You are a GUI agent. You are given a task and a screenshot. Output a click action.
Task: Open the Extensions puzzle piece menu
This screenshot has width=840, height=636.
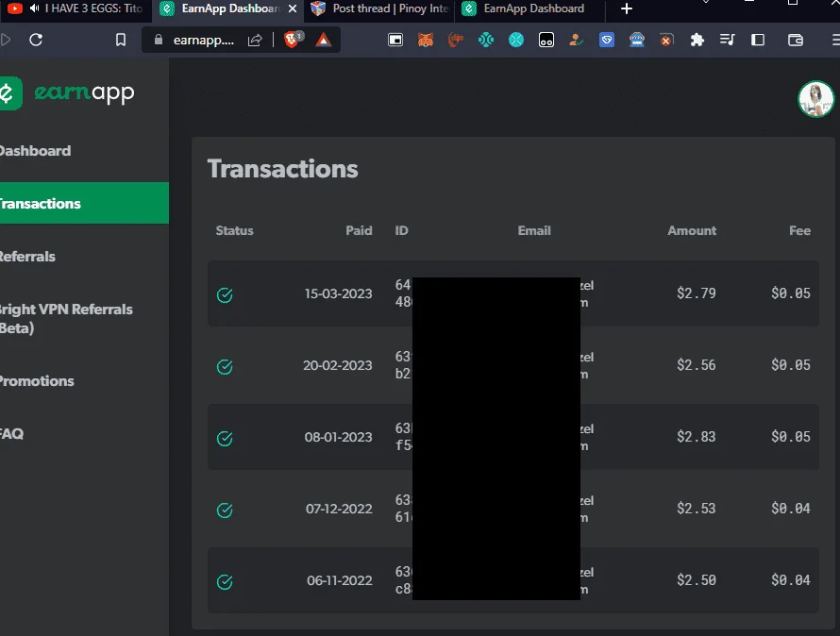[x=697, y=40]
